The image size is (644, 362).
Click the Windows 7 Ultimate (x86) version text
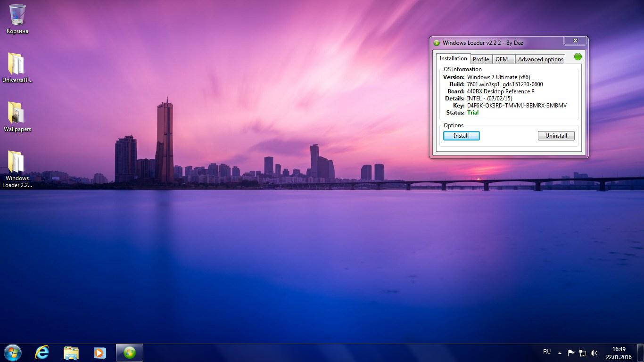click(x=499, y=77)
